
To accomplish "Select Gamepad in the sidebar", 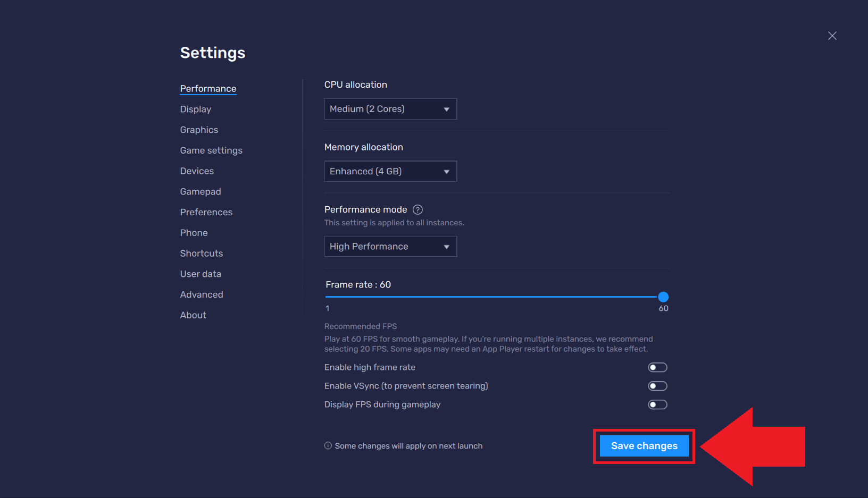I will click(x=201, y=191).
